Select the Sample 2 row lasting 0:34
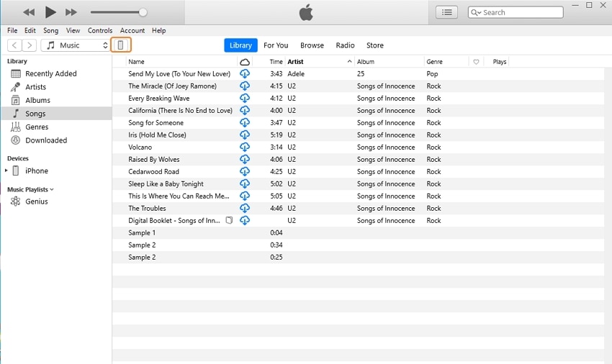612x364 pixels. pos(359,245)
